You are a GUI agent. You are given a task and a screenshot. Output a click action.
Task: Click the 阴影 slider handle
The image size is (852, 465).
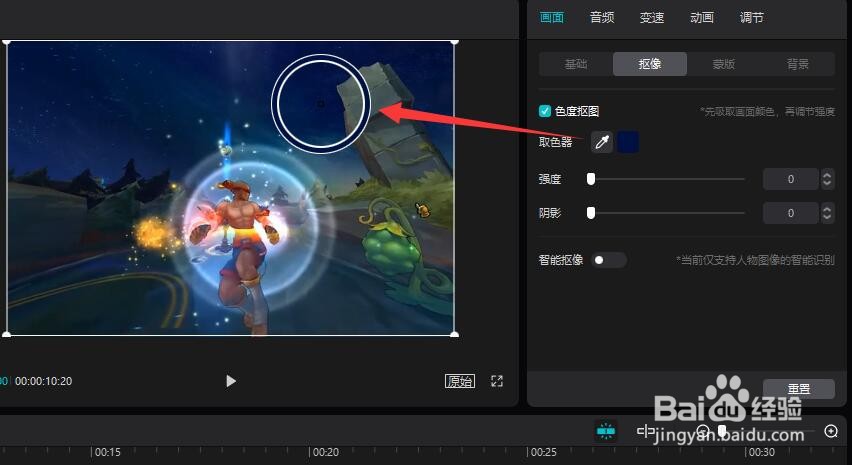pyautogui.click(x=591, y=213)
